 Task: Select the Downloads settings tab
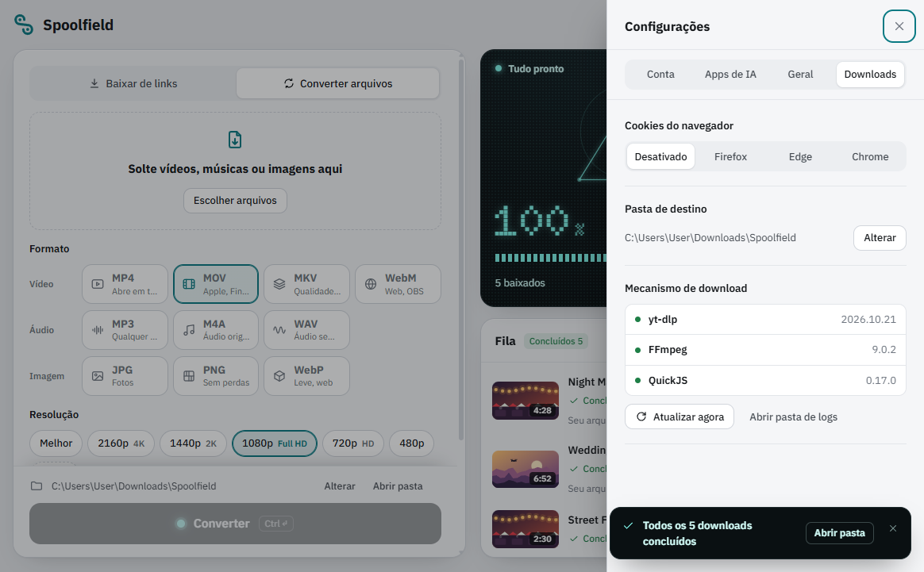click(870, 75)
